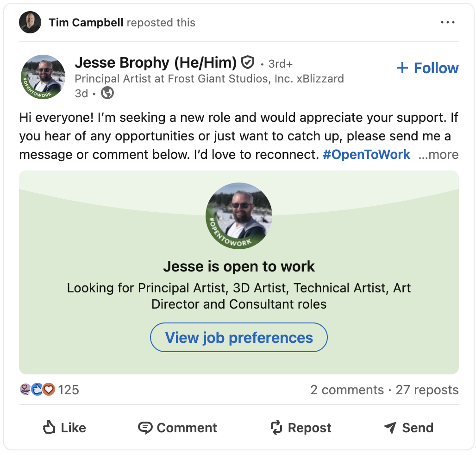Viewport: 476px width, 455px height.
Task: Click the plus icon beside Follow
Action: pyautogui.click(x=402, y=68)
